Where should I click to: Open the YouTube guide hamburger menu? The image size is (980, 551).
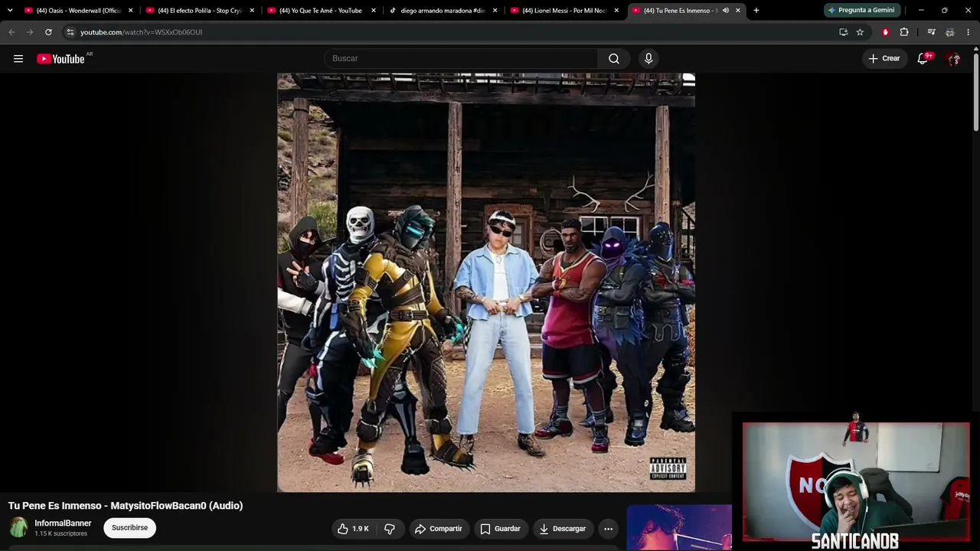(18, 59)
